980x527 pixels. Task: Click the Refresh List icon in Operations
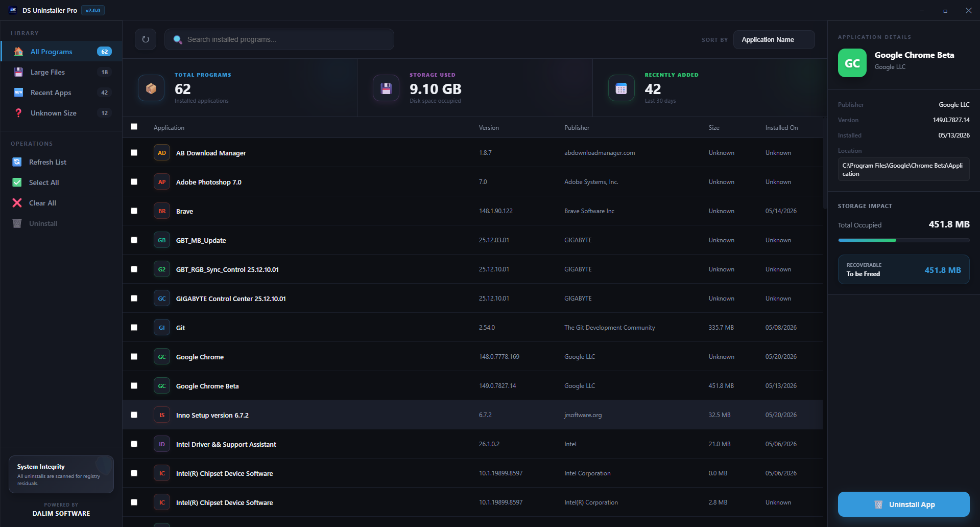(x=17, y=162)
